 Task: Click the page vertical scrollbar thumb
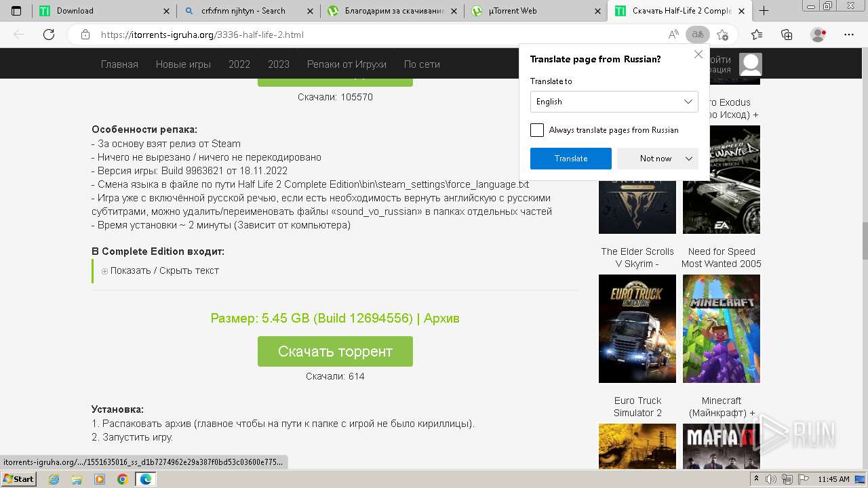(865, 241)
